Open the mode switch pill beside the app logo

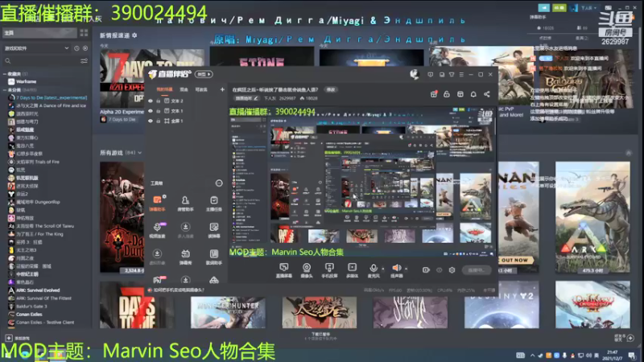click(204, 74)
